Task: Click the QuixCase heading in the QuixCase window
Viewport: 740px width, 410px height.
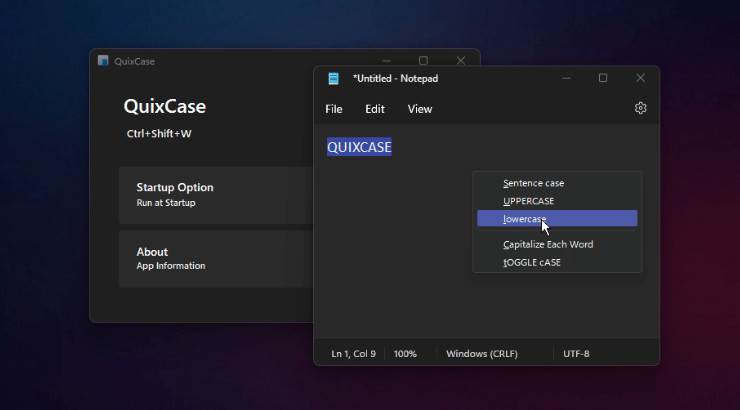Action: [165, 107]
